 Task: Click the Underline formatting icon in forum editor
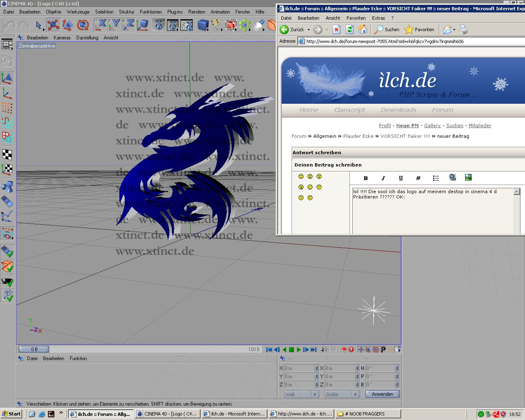[x=401, y=178]
